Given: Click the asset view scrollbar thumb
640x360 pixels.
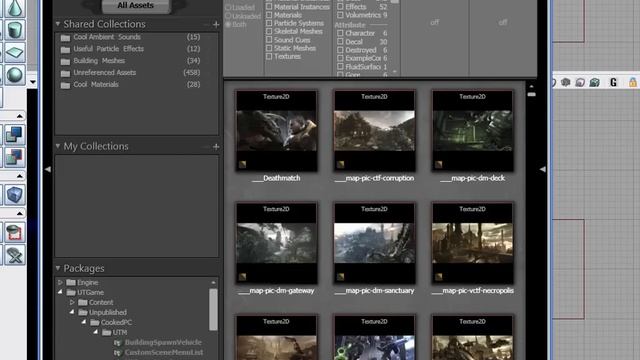Looking at the screenshot, I should 531,94.
